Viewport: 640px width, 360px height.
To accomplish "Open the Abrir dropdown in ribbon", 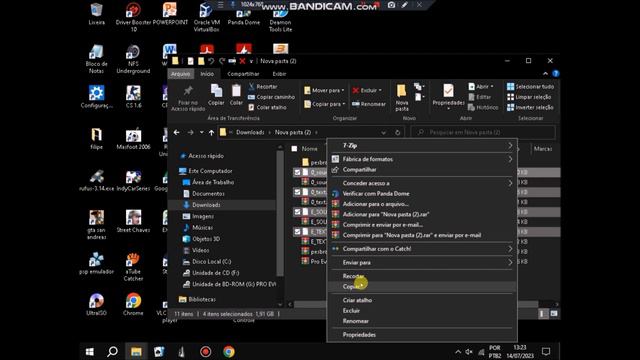I will click(x=480, y=87).
